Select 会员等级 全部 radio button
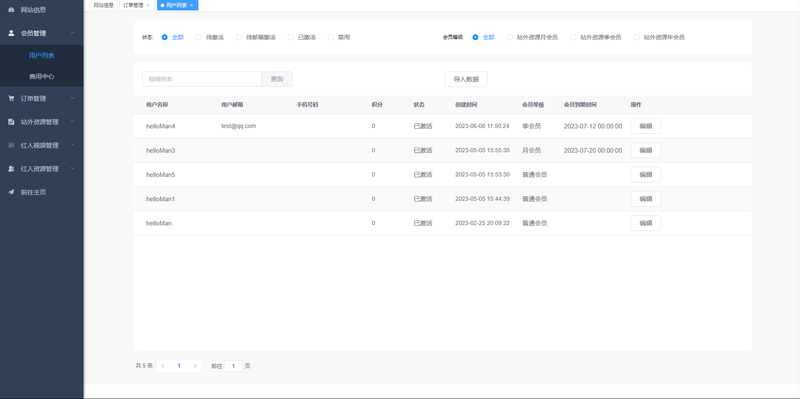This screenshot has height=399, width=800. pyautogui.click(x=476, y=37)
